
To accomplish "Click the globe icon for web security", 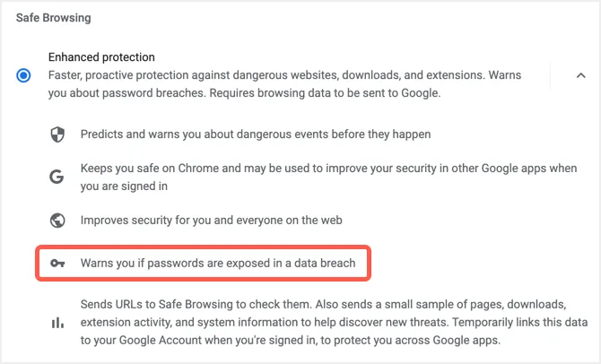I will pyautogui.click(x=57, y=221).
